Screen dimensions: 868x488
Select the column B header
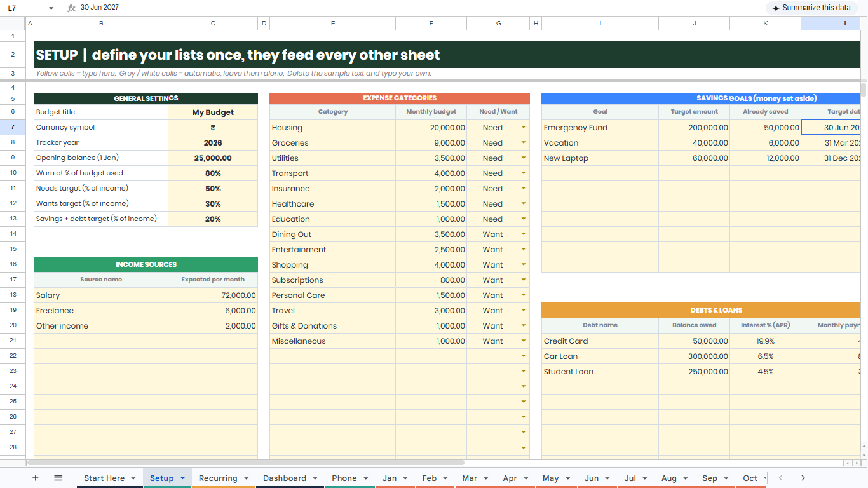[x=101, y=23]
